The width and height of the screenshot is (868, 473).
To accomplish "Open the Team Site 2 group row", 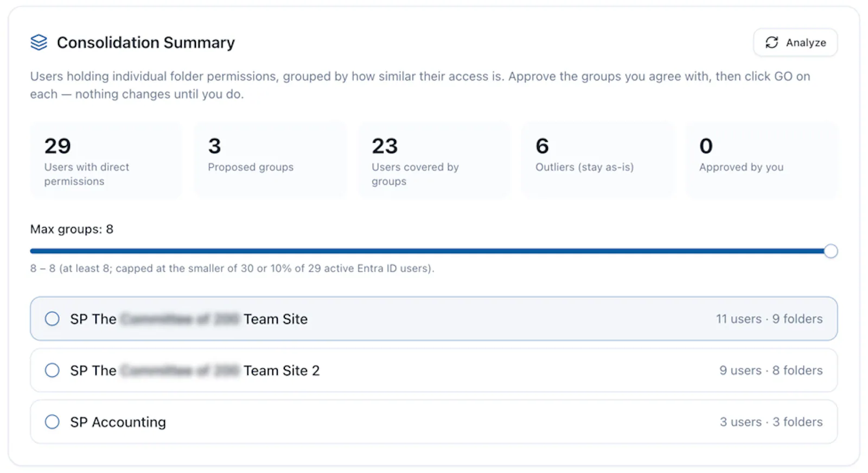I will [x=434, y=370].
